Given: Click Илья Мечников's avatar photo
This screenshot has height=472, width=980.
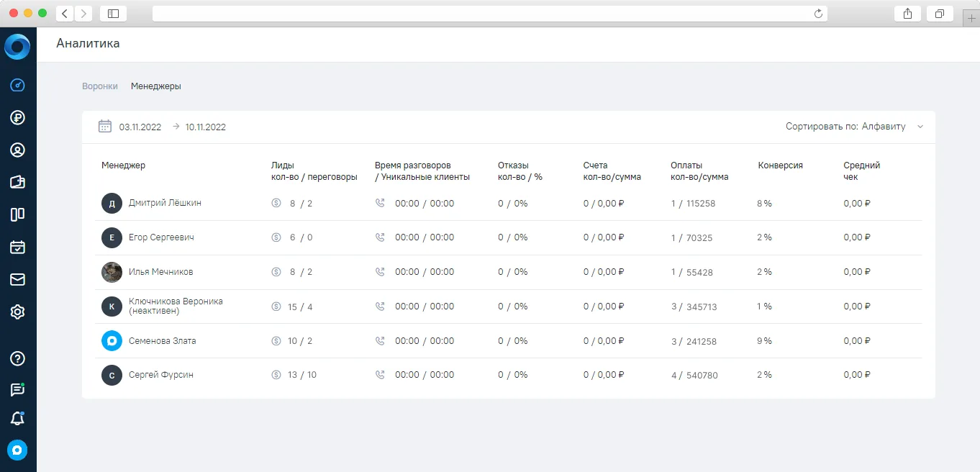Looking at the screenshot, I should [112, 272].
